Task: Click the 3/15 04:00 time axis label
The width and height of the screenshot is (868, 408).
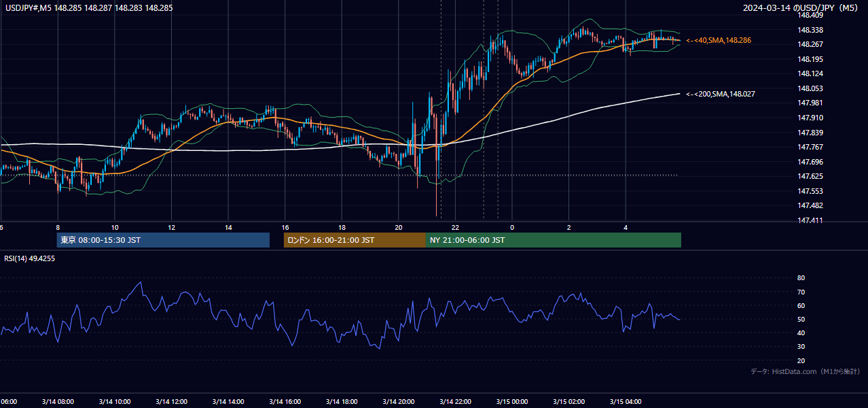Action: coord(626,402)
